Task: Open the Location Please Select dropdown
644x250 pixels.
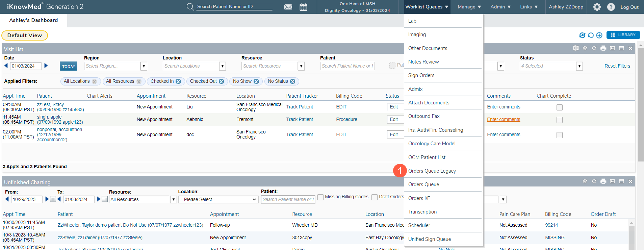Action: point(218,199)
